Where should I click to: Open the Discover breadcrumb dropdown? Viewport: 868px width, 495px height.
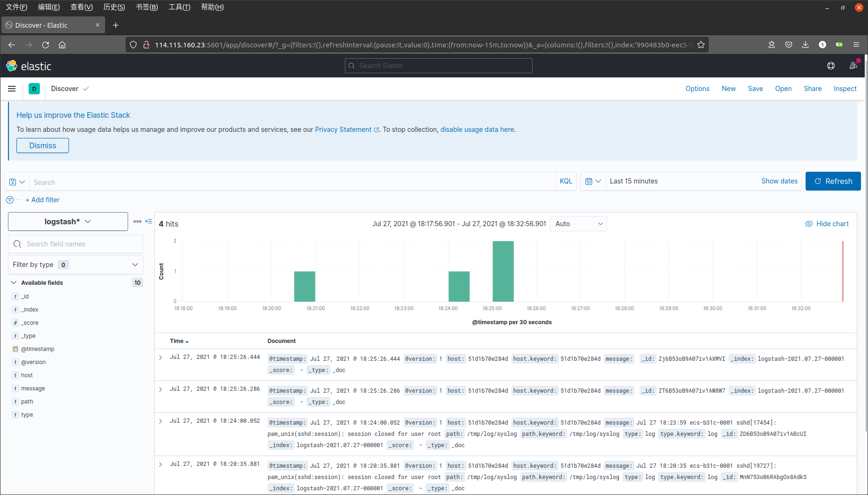point(70,89)
